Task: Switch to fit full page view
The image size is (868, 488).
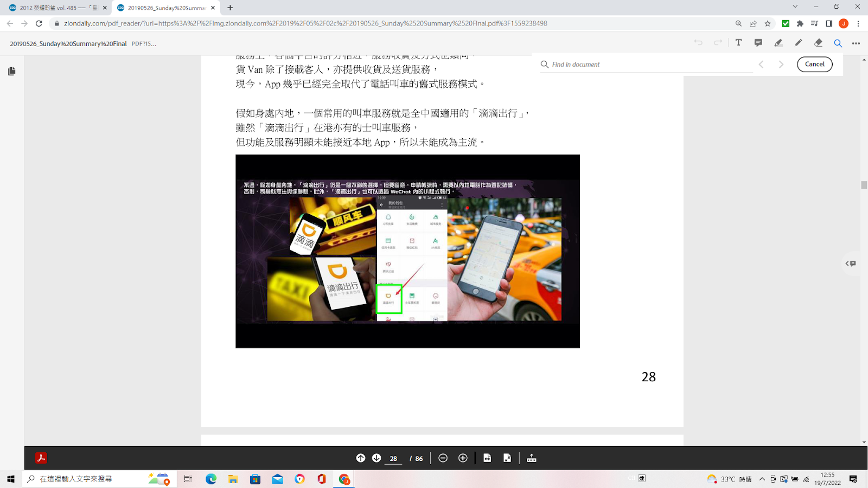Action: pyautogui.click(x=507, y=458)
